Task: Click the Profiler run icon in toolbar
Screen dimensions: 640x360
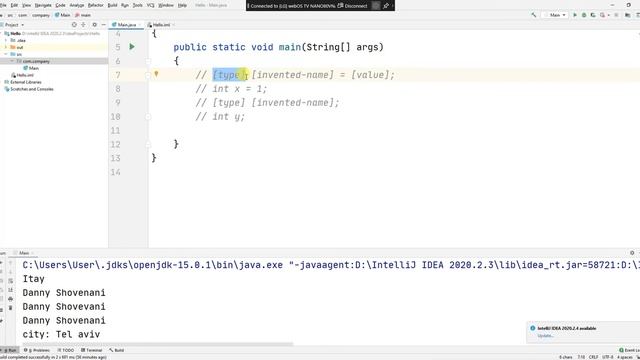Action: [603, 15]
